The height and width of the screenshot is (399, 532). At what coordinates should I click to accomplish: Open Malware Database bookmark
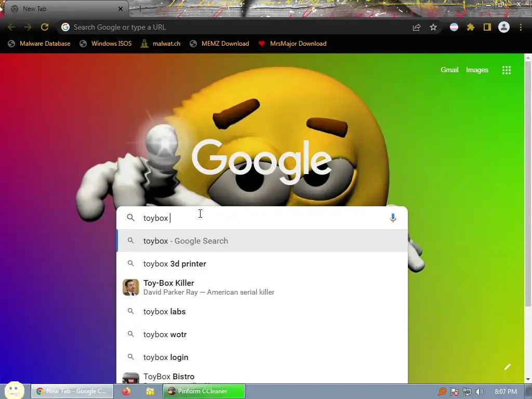point(39,44)
